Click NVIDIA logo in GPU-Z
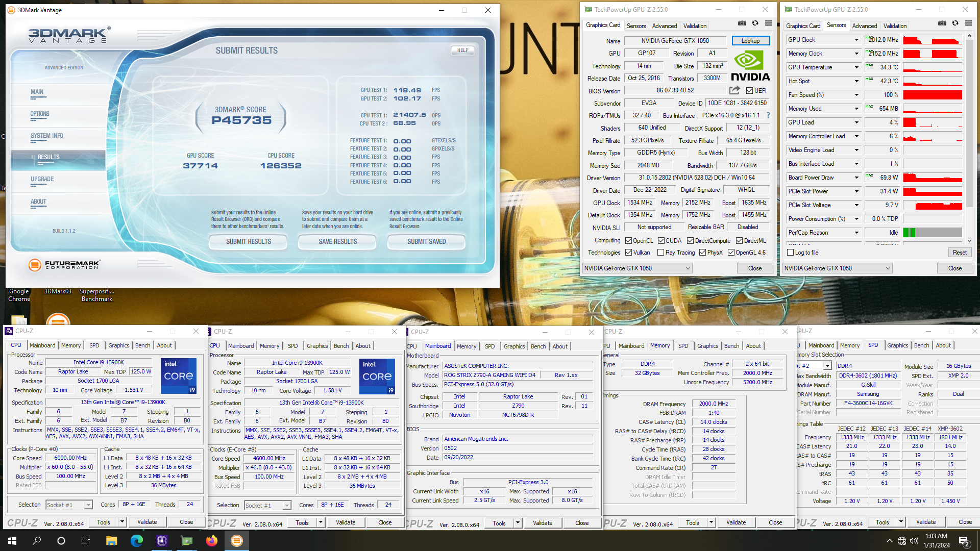 (x=750, y=66)
